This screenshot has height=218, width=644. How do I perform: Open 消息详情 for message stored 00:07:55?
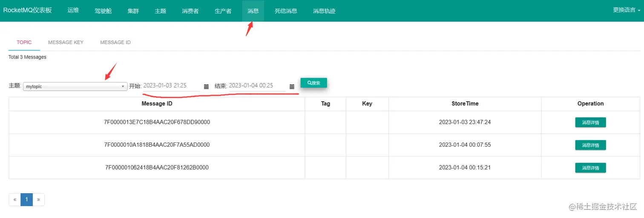tap(590, 145)
